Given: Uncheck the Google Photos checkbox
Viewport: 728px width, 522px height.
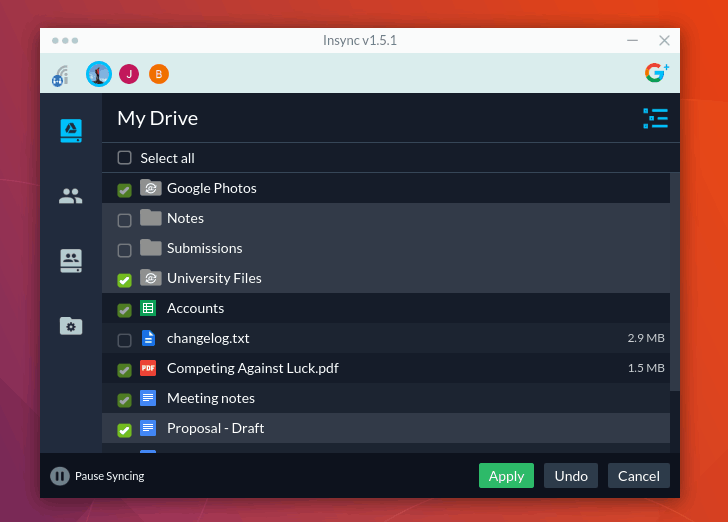Looking at the screenshot, I should tap(124, 190).
